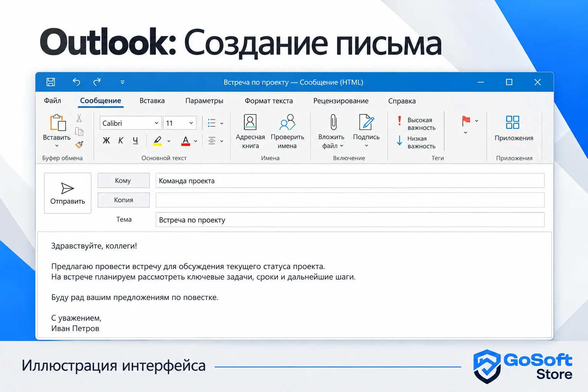Expand the Tags (Теги) group chevron below flag
588x392 pixels.
tap(465, 133)
